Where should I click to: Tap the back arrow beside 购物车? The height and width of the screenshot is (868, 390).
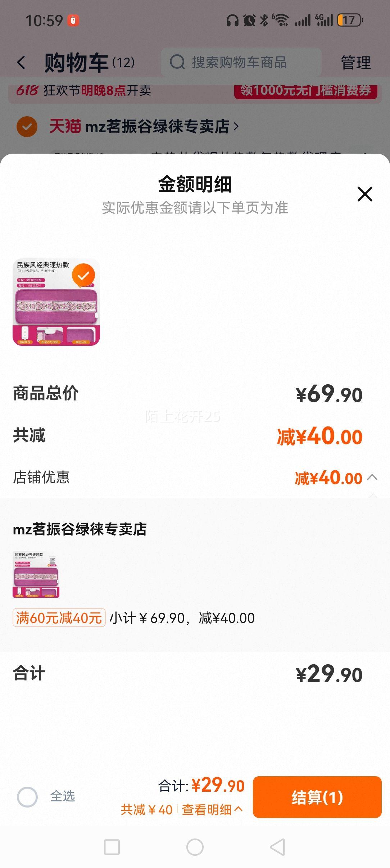click(x=21, y=63)
